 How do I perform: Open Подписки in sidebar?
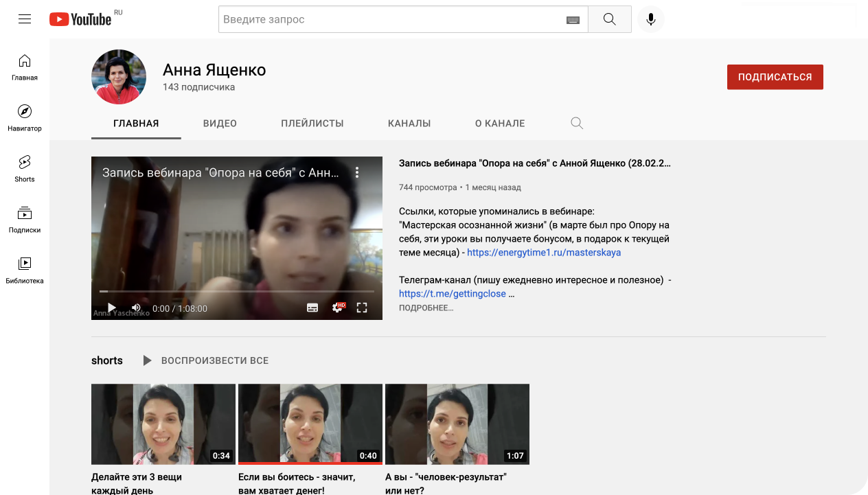pos(25,220)
